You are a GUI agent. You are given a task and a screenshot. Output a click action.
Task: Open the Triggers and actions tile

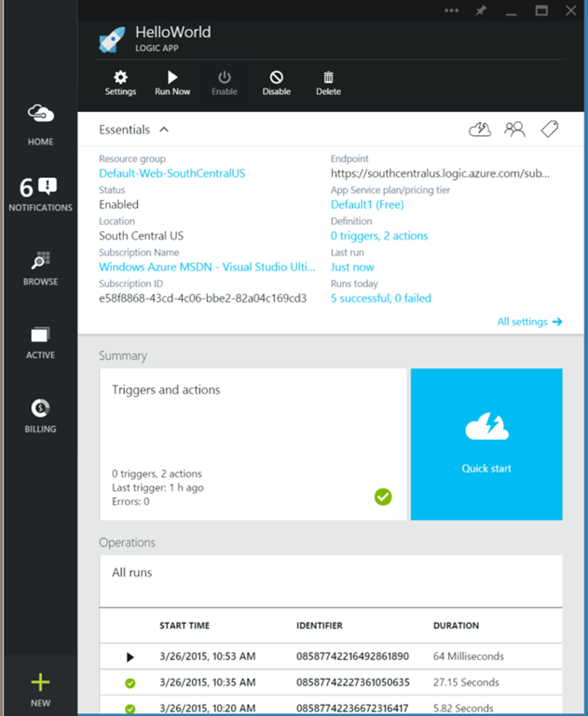coord(253,445)
